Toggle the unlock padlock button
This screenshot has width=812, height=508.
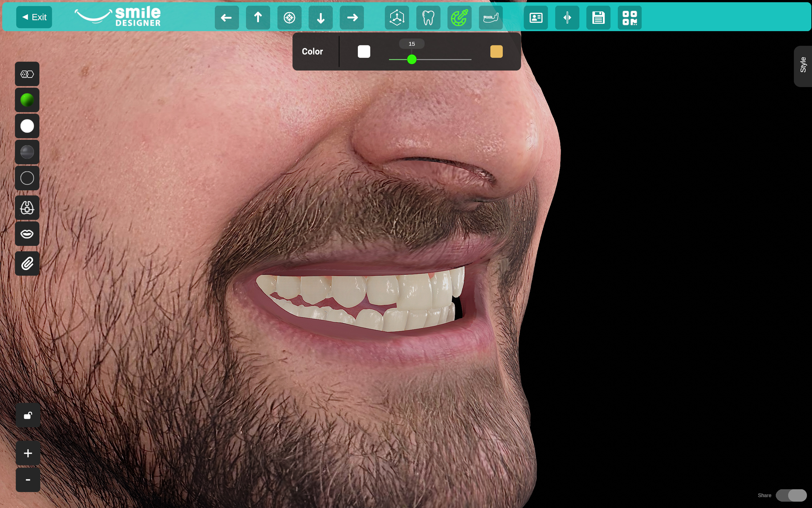[x=28, y=415]
